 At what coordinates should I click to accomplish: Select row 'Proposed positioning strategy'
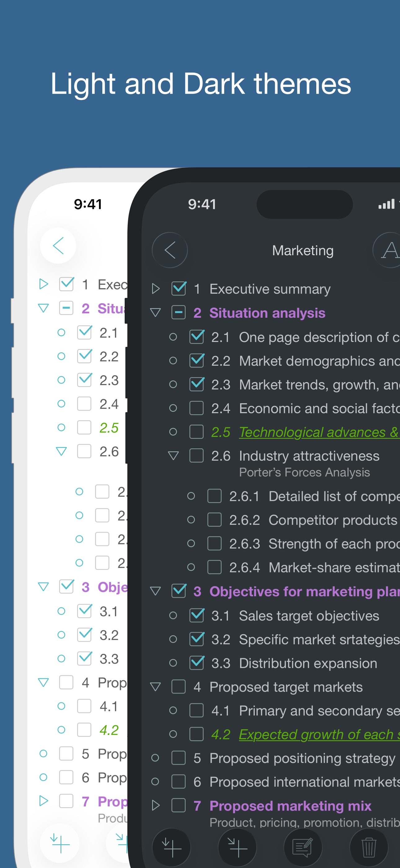(302, 758)
